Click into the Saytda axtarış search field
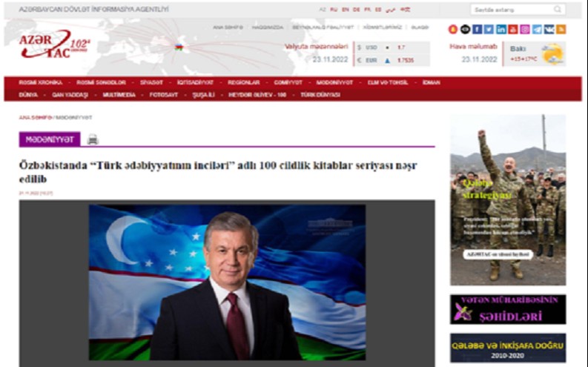 [x=510, y=10]
